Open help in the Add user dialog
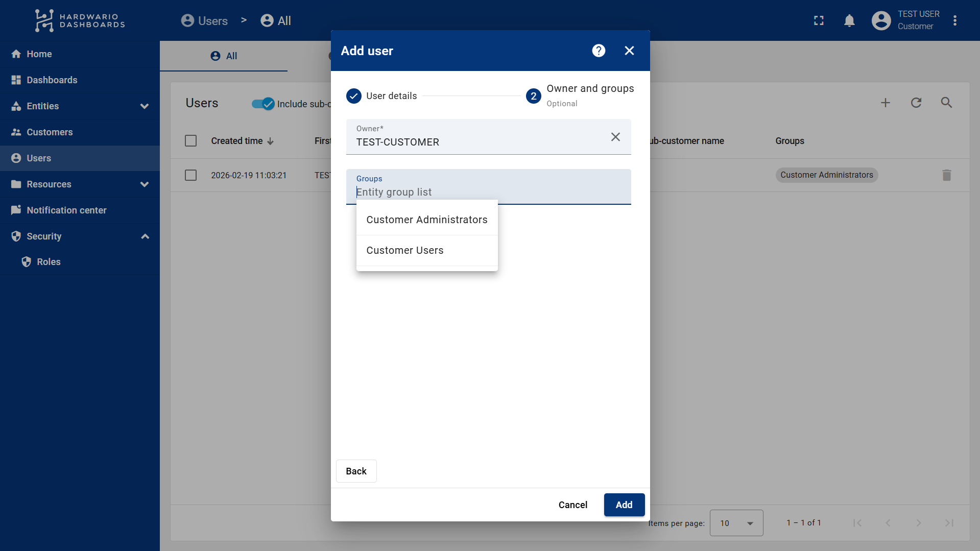The width and height of the screenshot is (980, 551). (x=599, y=51)
